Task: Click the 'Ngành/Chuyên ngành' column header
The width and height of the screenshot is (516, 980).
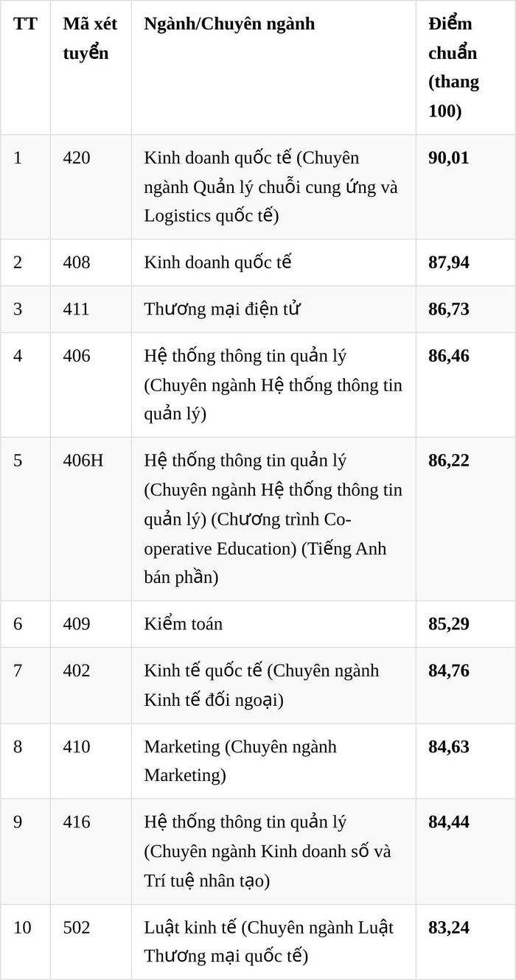Action: tap(273, 68)
